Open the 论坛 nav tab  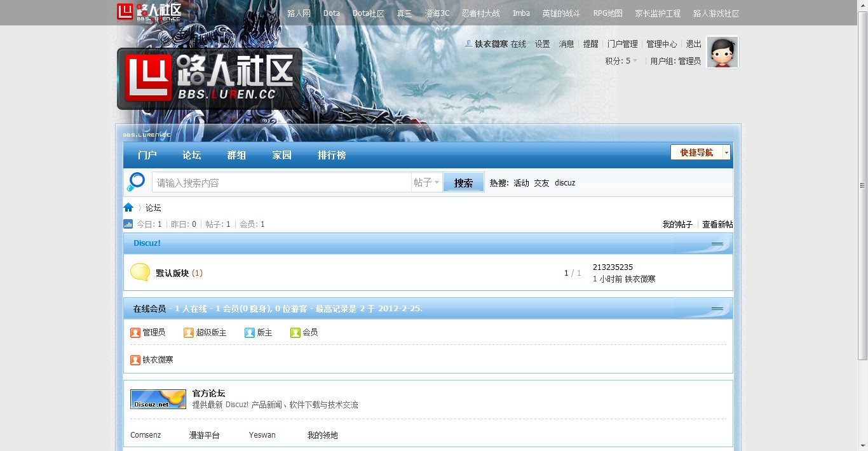pyautogui.click(x=192, y=155)
